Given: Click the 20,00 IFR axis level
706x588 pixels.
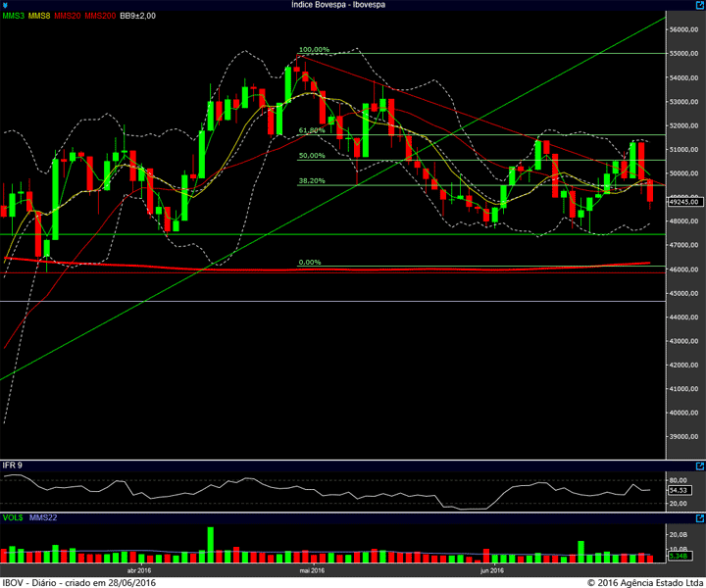Looking at the screenshot, I should coord(679,504).
